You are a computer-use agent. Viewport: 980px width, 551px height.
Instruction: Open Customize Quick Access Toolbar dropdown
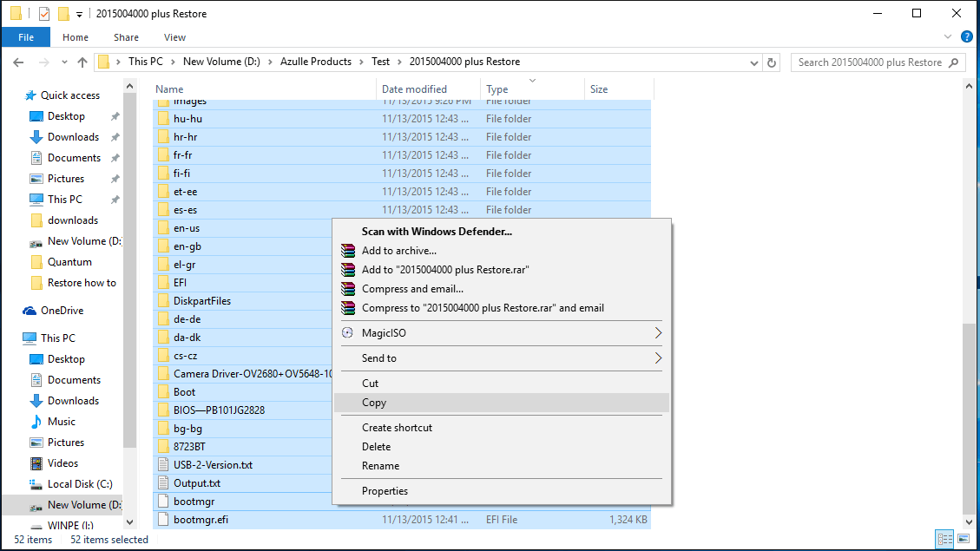pos(80,15)
